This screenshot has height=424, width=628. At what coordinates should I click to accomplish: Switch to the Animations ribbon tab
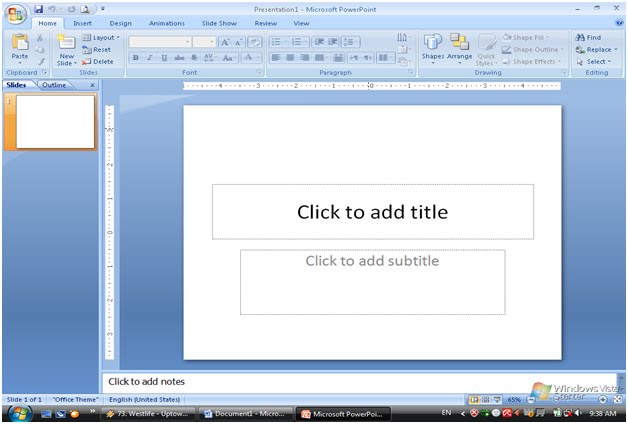point(167,23)
